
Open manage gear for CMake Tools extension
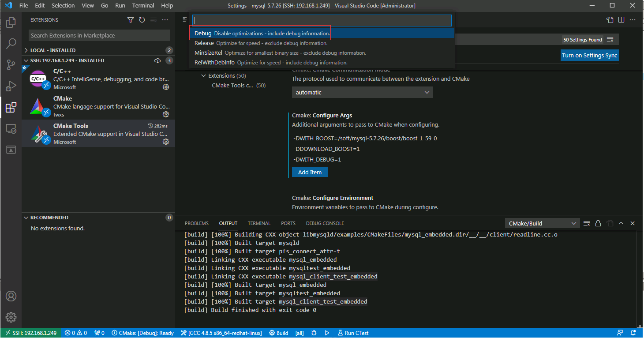pyautogui.click(x=166, y=142)
